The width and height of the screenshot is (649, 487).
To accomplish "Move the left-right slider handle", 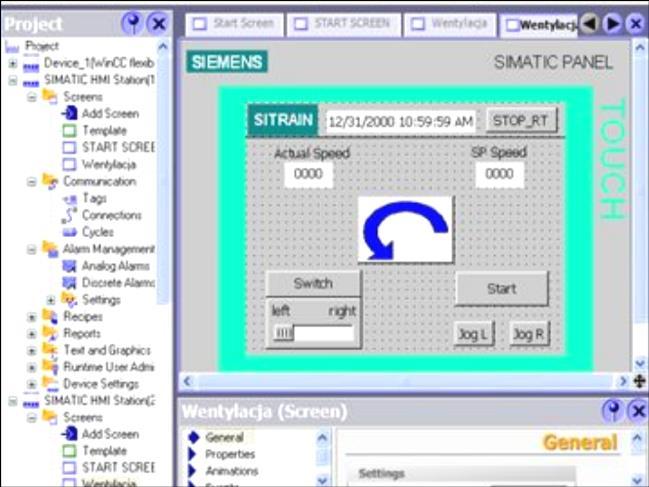I will 284,333.
